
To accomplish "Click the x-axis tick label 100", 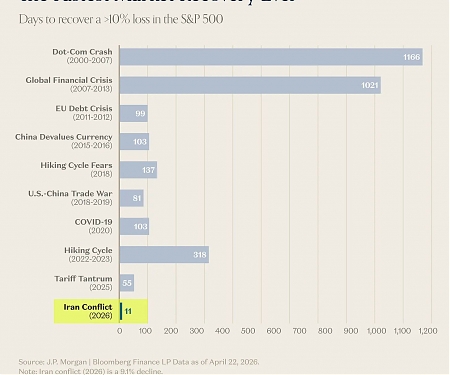I will [145, 331].
